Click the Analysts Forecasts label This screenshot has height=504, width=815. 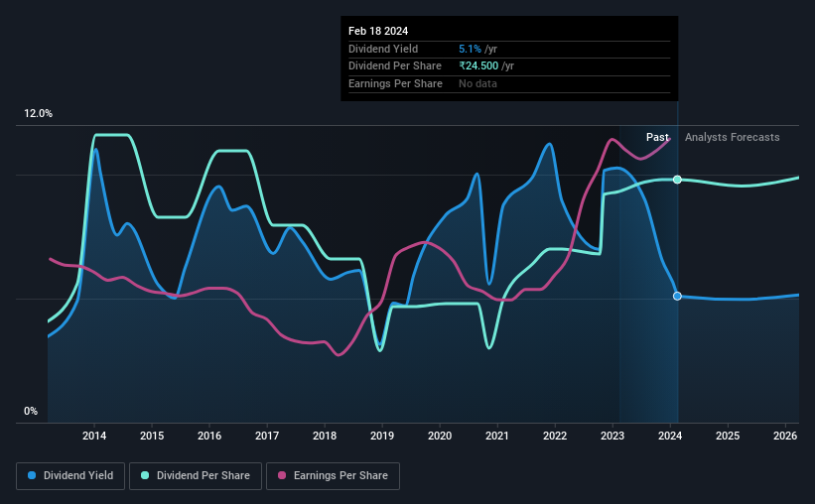click(732, 137)
